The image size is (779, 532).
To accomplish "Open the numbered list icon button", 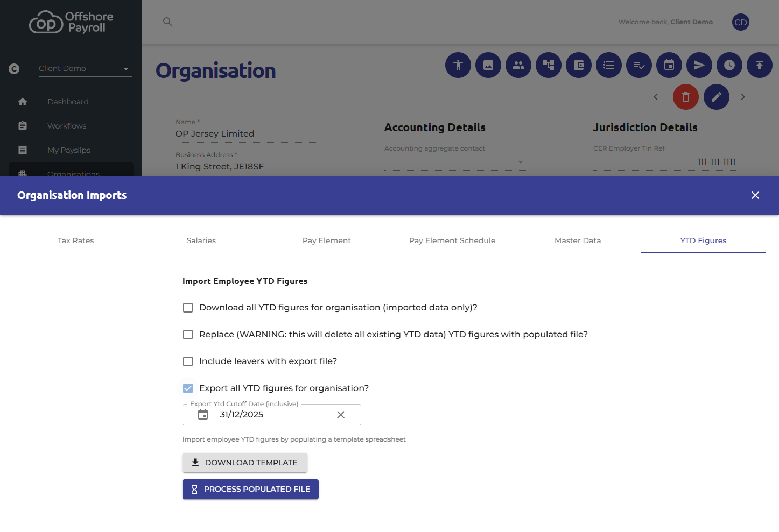I will (x=609, y=65).
